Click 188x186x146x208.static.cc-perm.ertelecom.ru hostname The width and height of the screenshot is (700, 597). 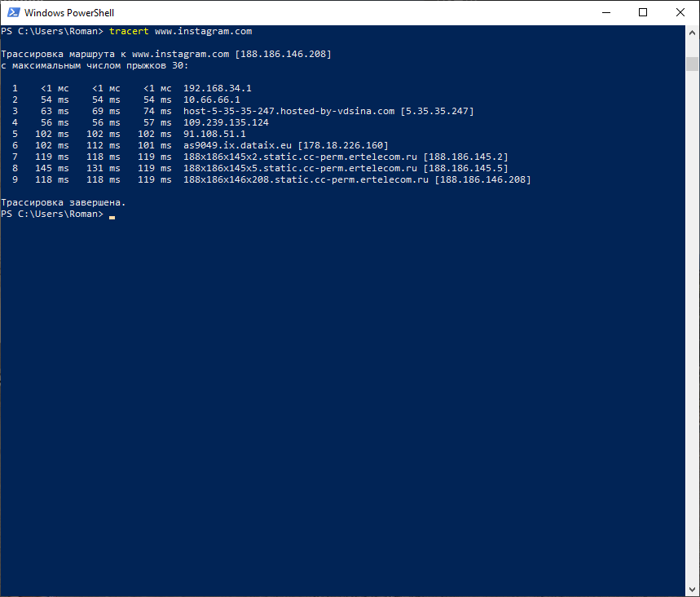306,179
